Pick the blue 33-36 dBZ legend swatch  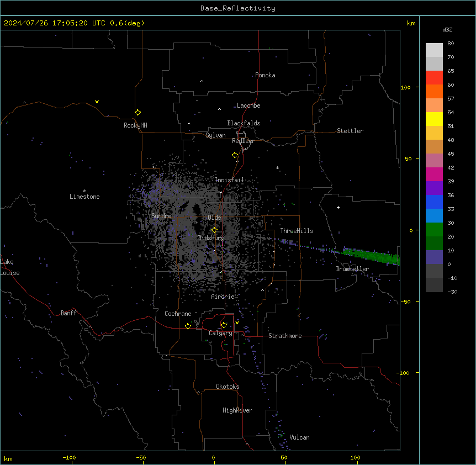coord(434,202)
